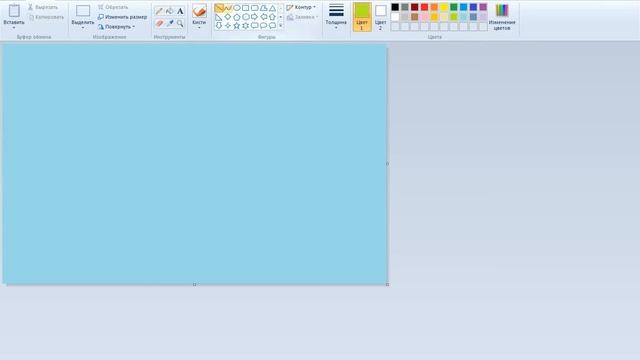This screenshot has width=640, height=360.
Task: Click the Вставить clipboard paste icon
Action: (14, 11)
